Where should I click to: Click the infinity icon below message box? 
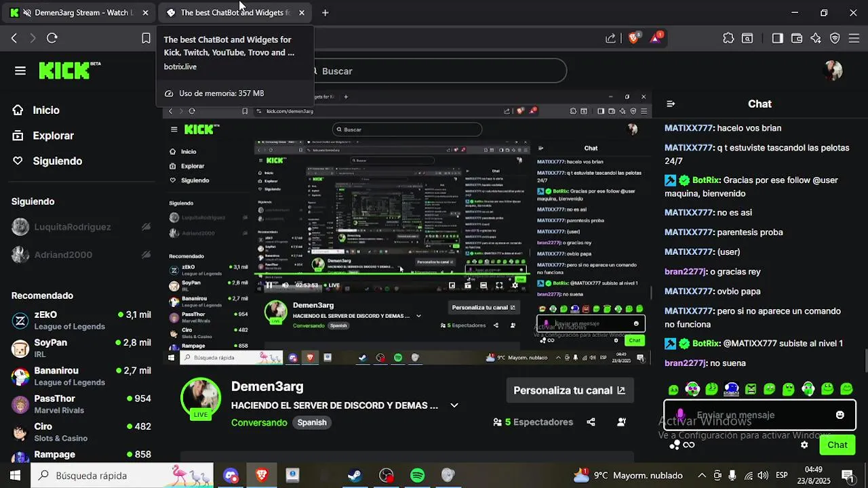coord(689,445)
